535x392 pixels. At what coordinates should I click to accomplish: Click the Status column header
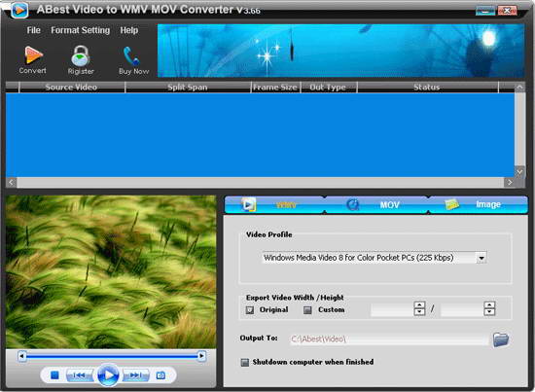428,88
